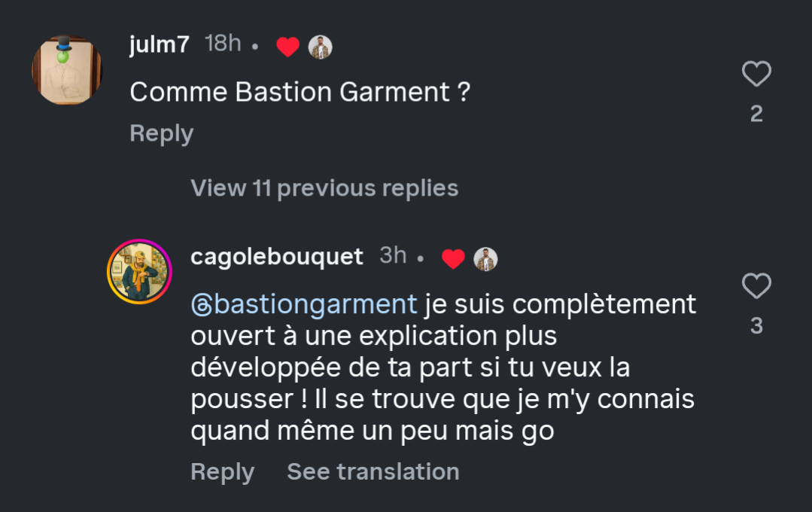
Task: View the 2 likes count on julm7's comment
Action: click(756, 114)
